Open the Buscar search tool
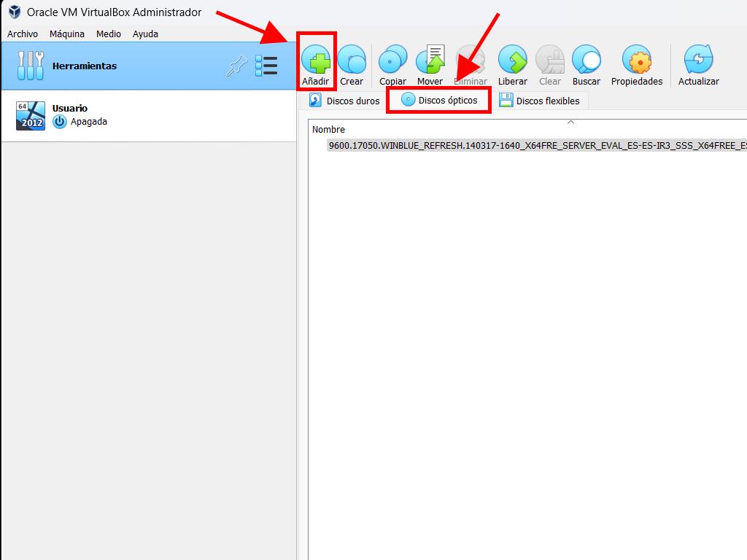The image size is (747, 560). [x=587, y=60]
